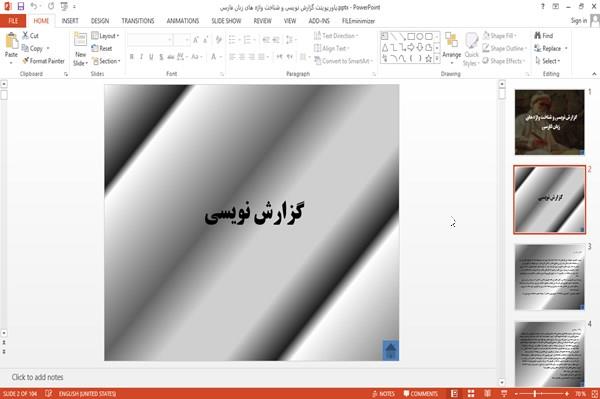Image resolution: width=600 pixels, height=399 pixels.
Task: Open the SLIDE SHOW tab
Action: (226, 21)
